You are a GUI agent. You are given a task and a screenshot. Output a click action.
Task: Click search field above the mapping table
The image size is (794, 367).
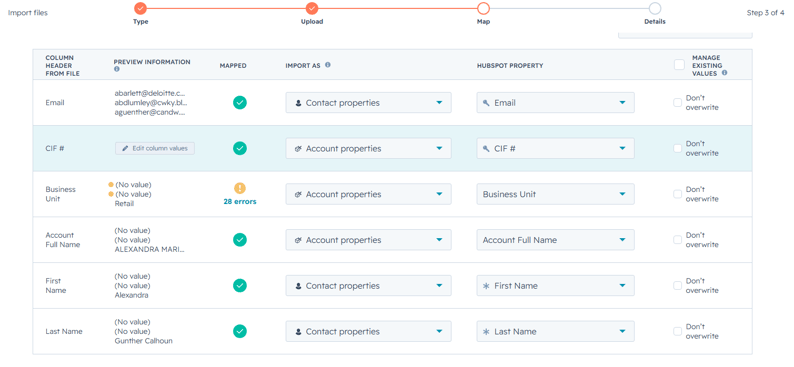(x=685, y=34)
